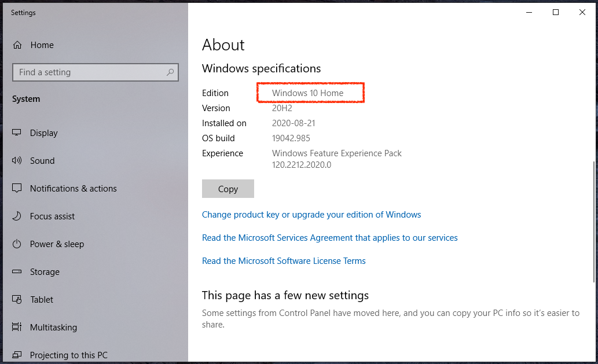Click the Edition label
The image size is (598, 364).
215,93
